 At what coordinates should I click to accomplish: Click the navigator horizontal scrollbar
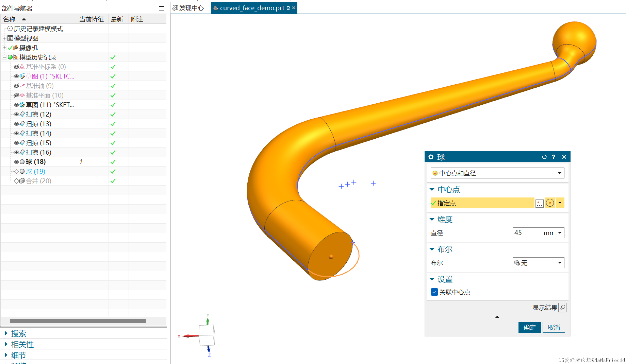pyautogui.click(x=78, y=321)
